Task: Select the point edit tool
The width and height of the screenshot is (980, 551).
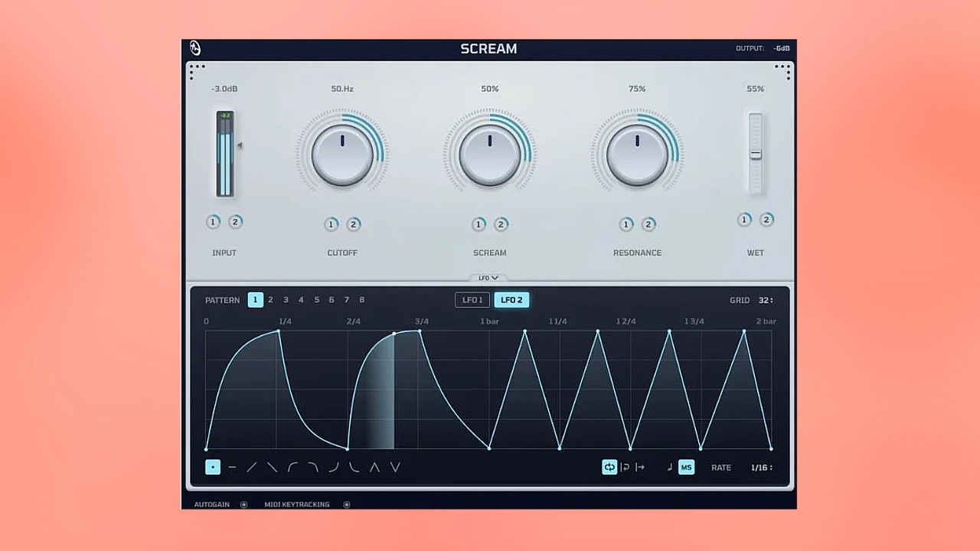Action: point(213,467)
